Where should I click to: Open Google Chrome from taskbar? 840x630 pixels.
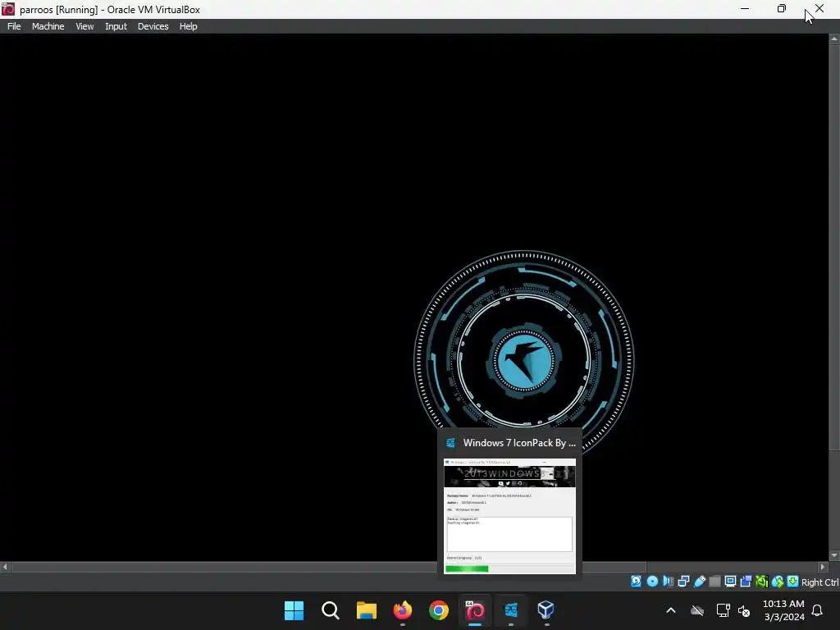point(438,610)
